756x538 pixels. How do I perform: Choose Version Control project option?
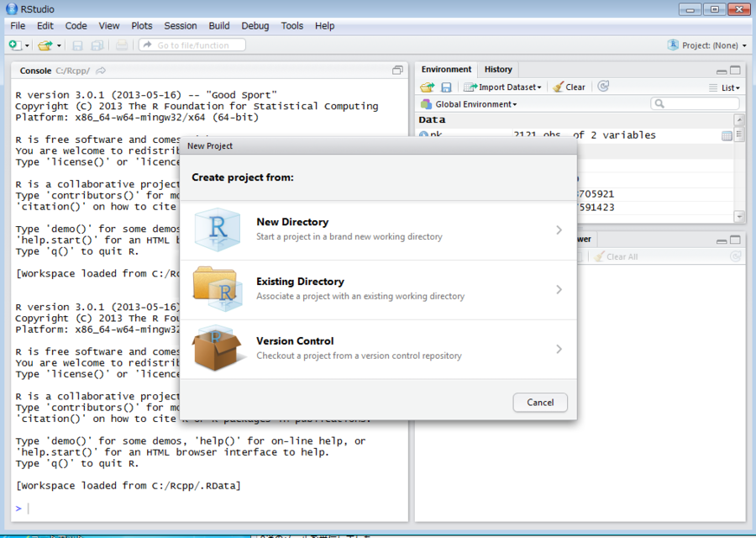tap(378, 350)
